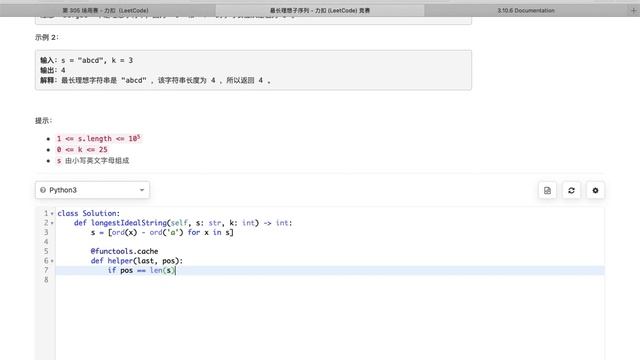This screenshot has height=360, width=640.
Task: Open the Python3 language dropdown
Action: coord(93,190)
